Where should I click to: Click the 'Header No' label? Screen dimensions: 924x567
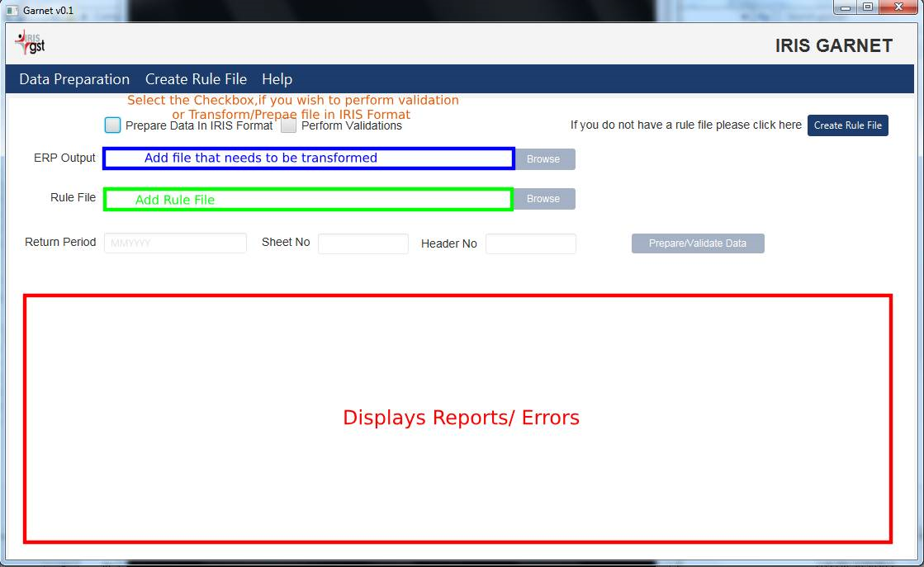tap(449, 243)
